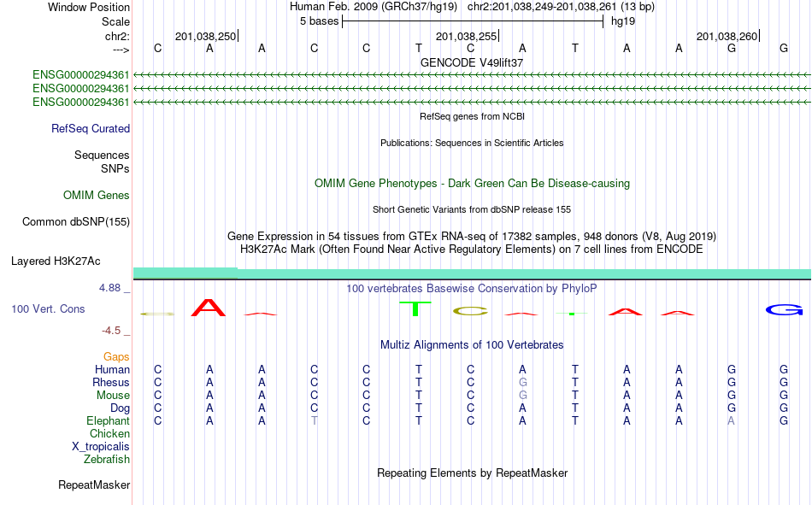Click the -4.5 conservation minimum value
812x505 pixels.
coord(111,331)
